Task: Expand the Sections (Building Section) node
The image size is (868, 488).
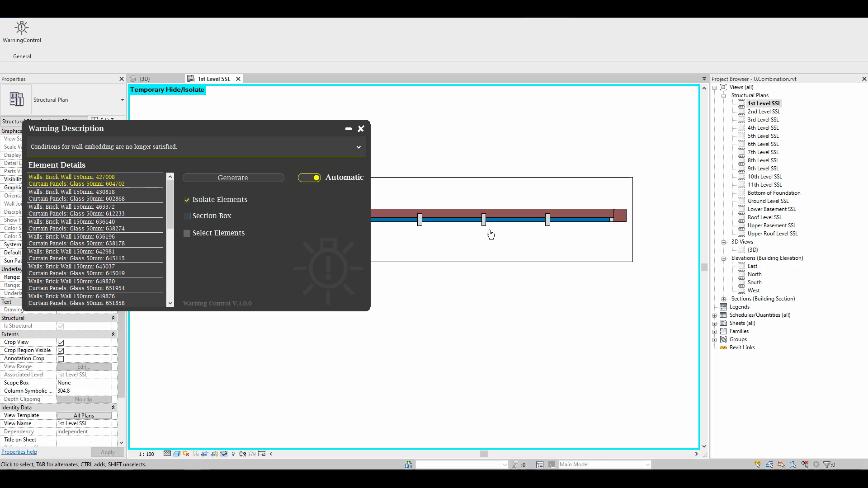Action: pyautogui.click(x=724, y=299)
